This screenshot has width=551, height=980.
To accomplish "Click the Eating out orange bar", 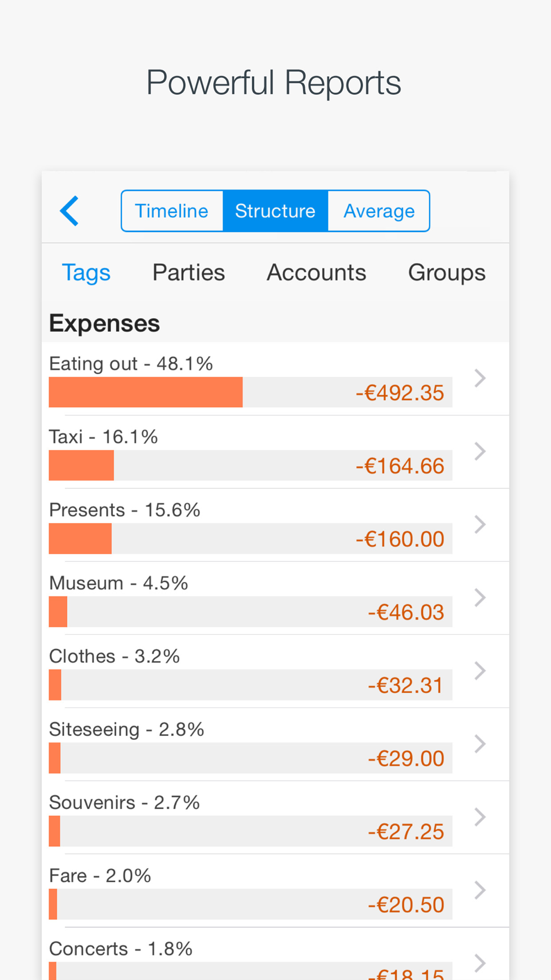I will click(x=145, y=392).
